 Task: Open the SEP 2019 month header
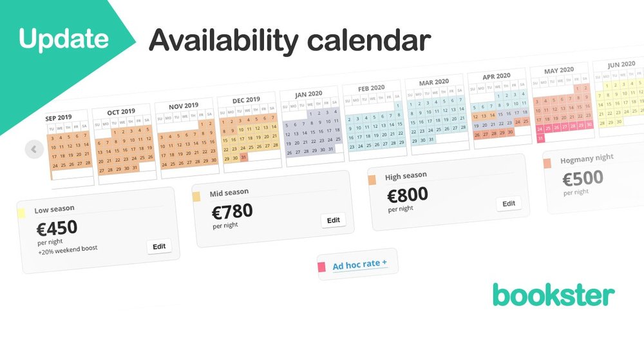pyautogui.click(x=59, y=118)
